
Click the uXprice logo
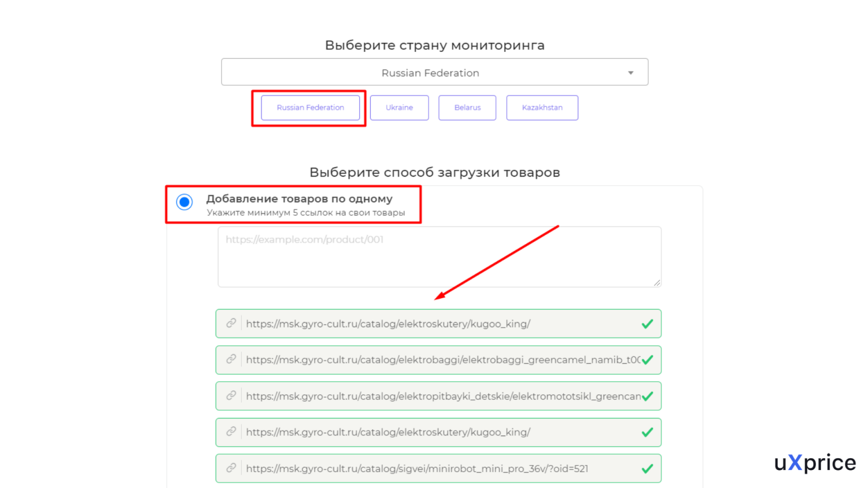click(815, 463)
